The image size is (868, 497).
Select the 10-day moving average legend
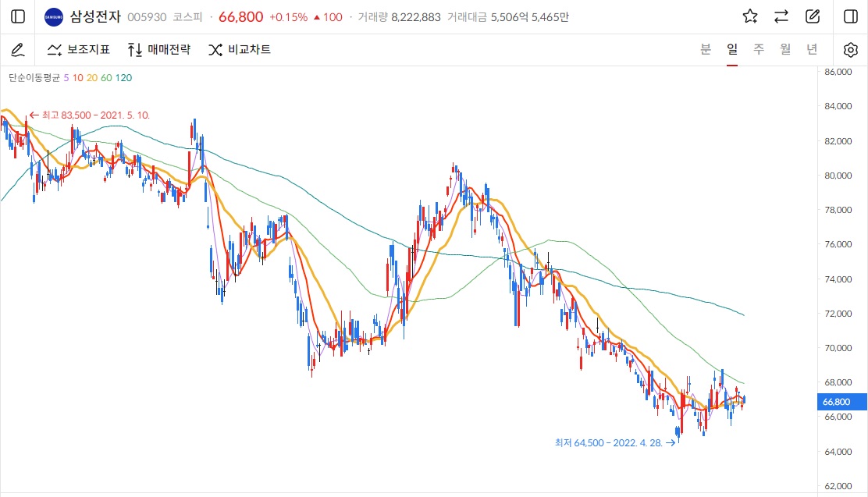coord(78,77)
